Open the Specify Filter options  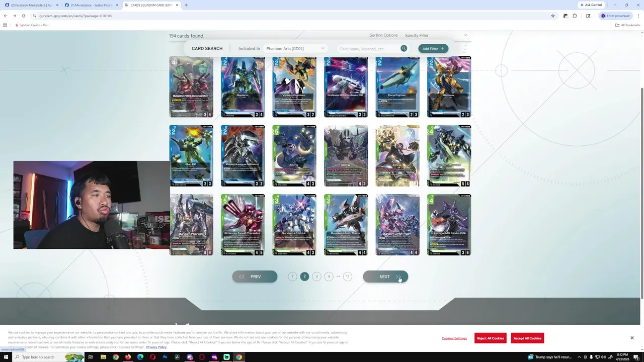click(x=417, y=35)
